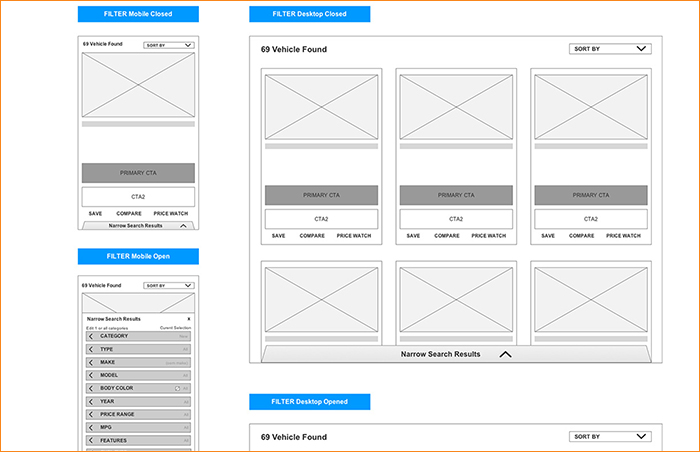Click the MPG filter chevron icon
700x452 pixels.
(91, 427)
